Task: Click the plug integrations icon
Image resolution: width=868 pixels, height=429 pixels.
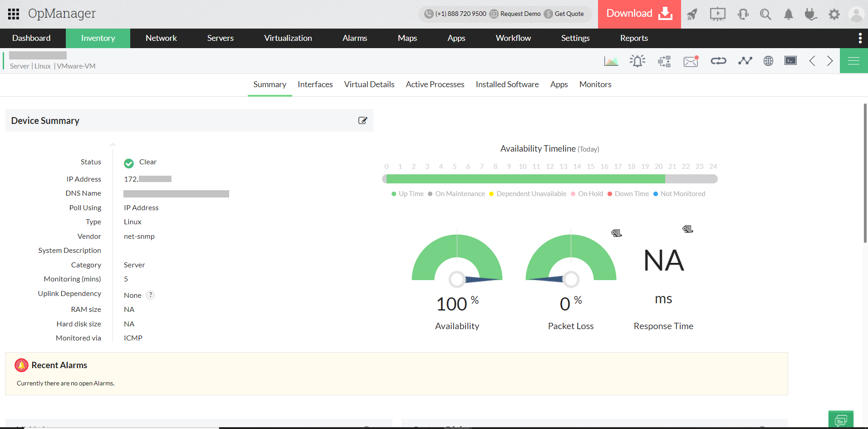Action: pyautogui.click(x=811, y=15)
